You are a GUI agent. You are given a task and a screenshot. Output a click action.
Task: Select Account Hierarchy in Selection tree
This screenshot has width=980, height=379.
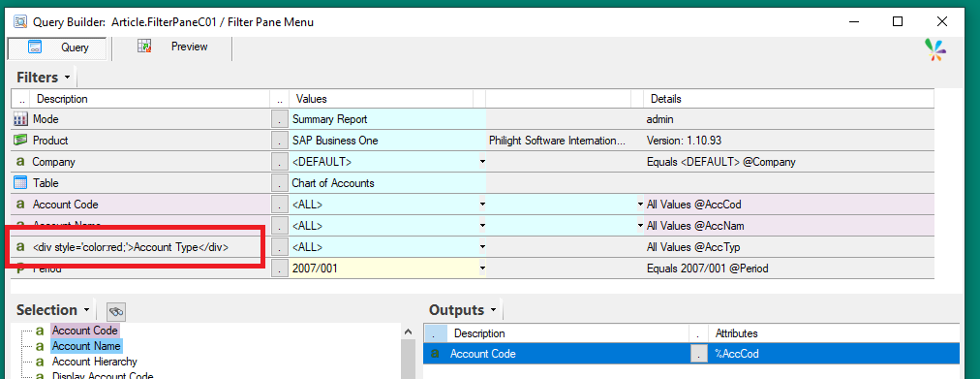pyautogui.click(x=94, y=362)
